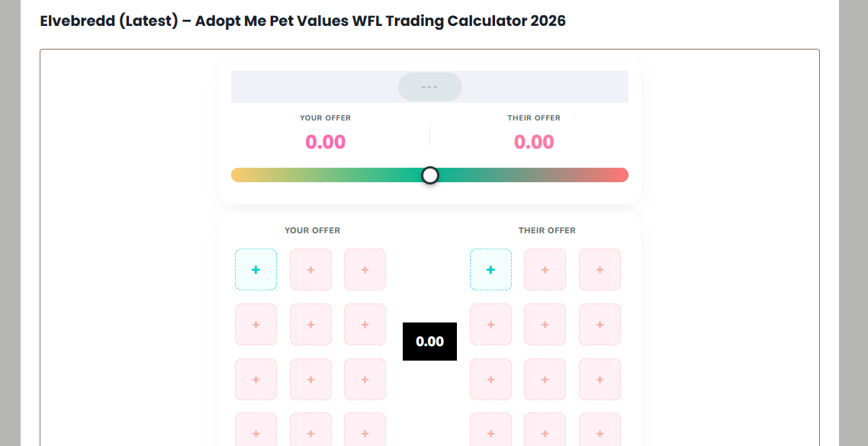Add pet to second slot of Your Offer first row

pos(310,269)
